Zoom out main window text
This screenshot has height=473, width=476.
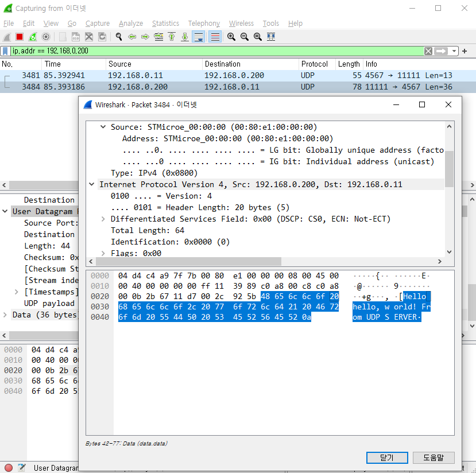(245, 37)
